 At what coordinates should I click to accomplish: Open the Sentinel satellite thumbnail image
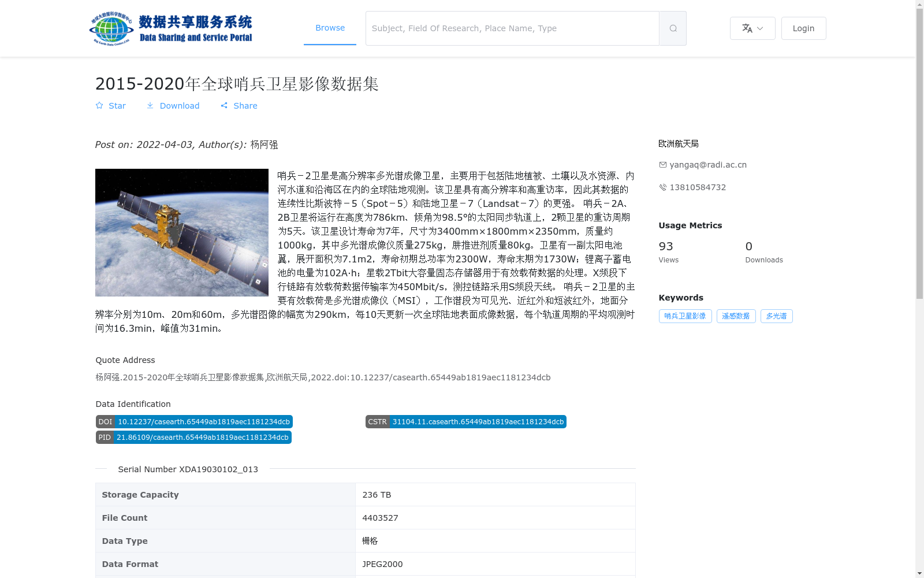click(x=182, y=232)
